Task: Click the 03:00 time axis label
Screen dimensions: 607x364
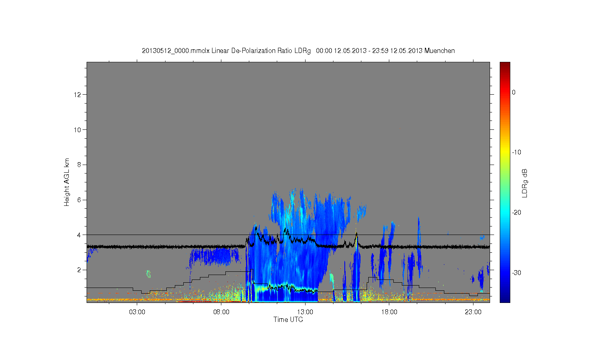Action: pyautogui.click(x=137, y=312)
